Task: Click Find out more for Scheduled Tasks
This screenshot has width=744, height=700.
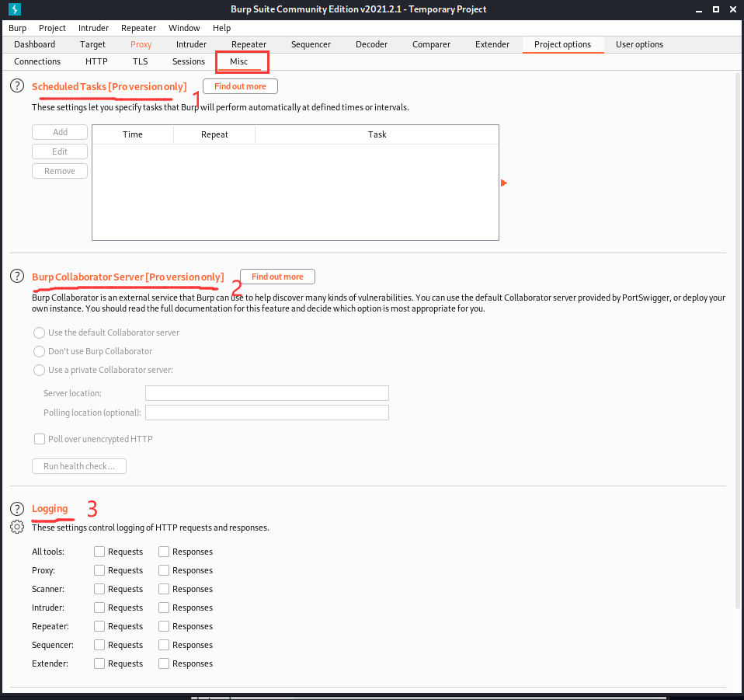Action: [240, 86]
